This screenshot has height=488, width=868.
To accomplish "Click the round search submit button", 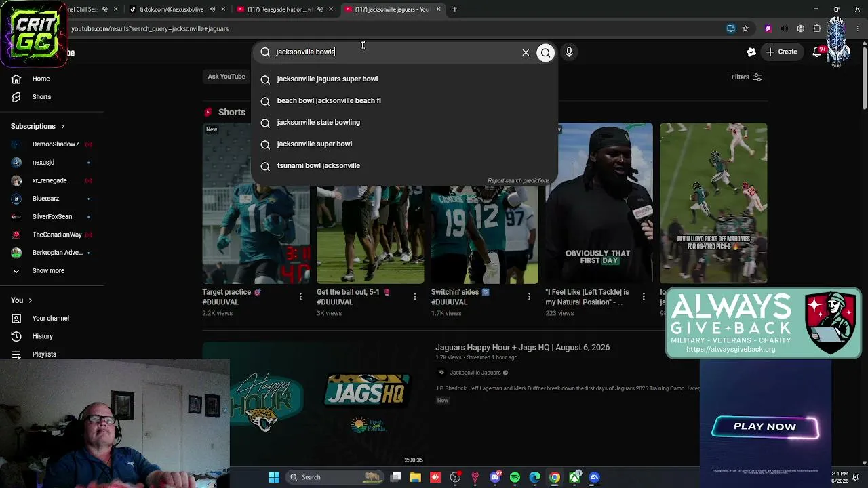I will [x=545, y=52].
